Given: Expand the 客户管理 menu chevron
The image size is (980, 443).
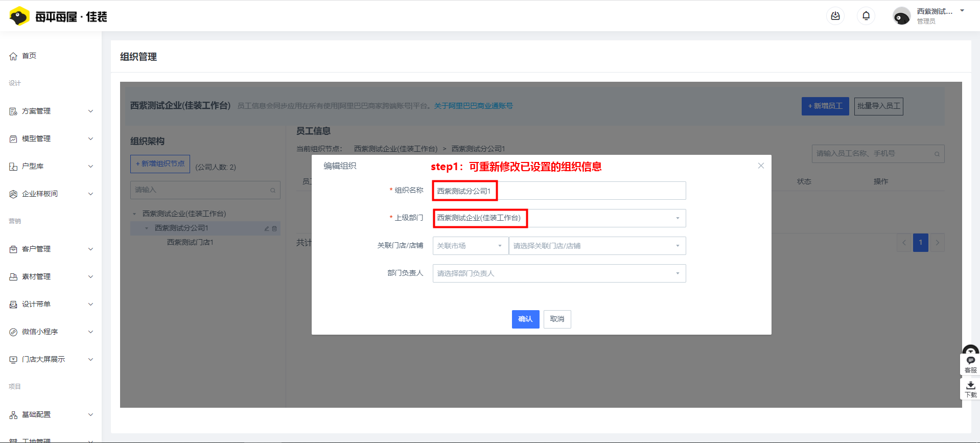Looking at the screenshot, I should point(90,249).
